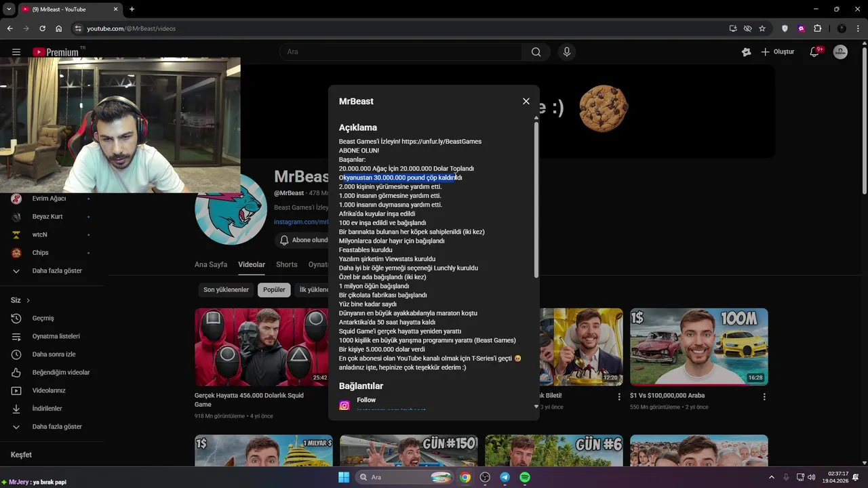868x488 pixels.
Task: Close the MrBeast description dialog
Action: [x=526, y=101]
